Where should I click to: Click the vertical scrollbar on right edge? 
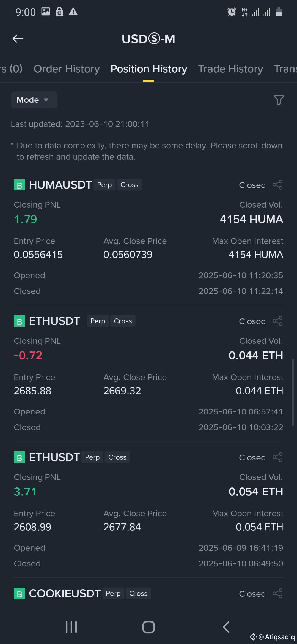[293, 393]
